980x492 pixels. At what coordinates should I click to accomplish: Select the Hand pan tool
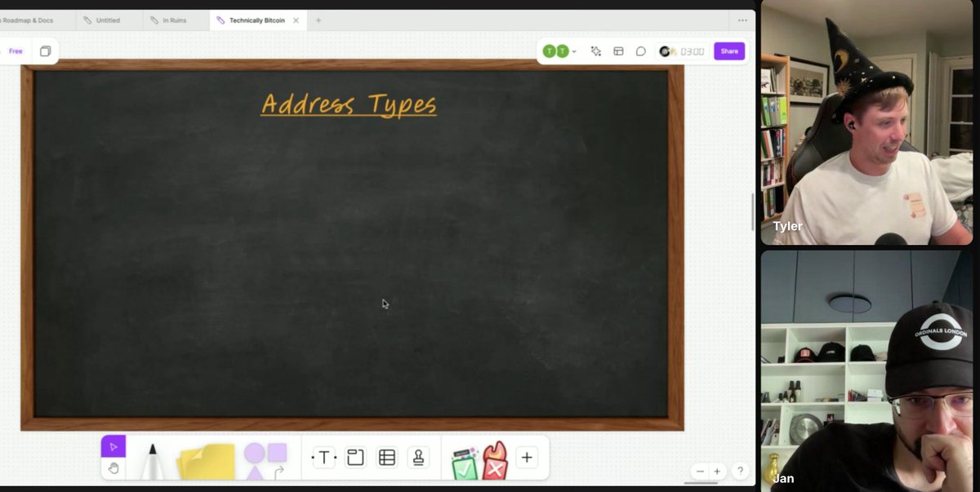(x=114, y=468)
